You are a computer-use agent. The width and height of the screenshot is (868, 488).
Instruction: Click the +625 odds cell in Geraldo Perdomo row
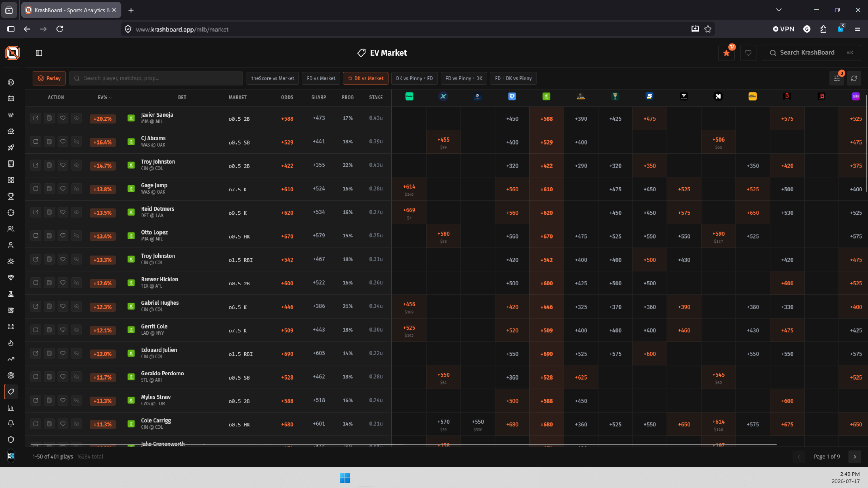coord(580,377)
